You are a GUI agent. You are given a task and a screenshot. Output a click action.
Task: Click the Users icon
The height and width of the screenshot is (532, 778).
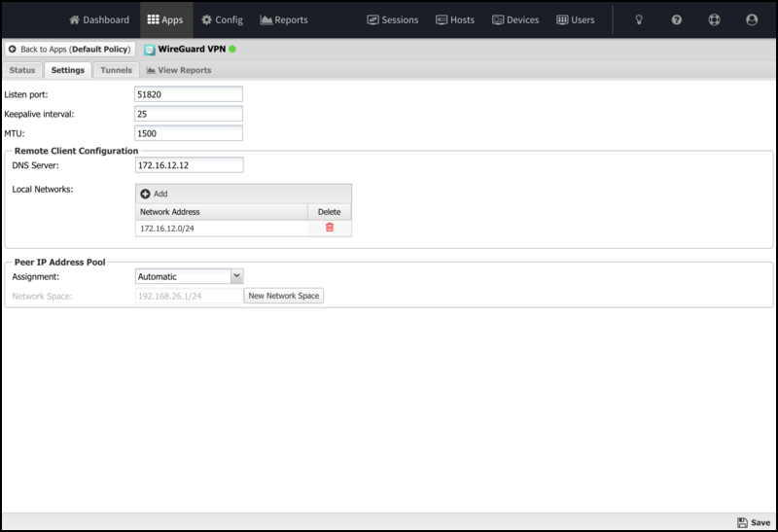click(x=562, y=19)
